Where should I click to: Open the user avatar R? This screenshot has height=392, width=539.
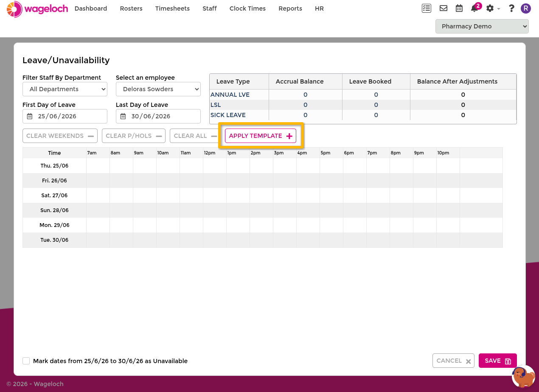(x=526, y=8)
